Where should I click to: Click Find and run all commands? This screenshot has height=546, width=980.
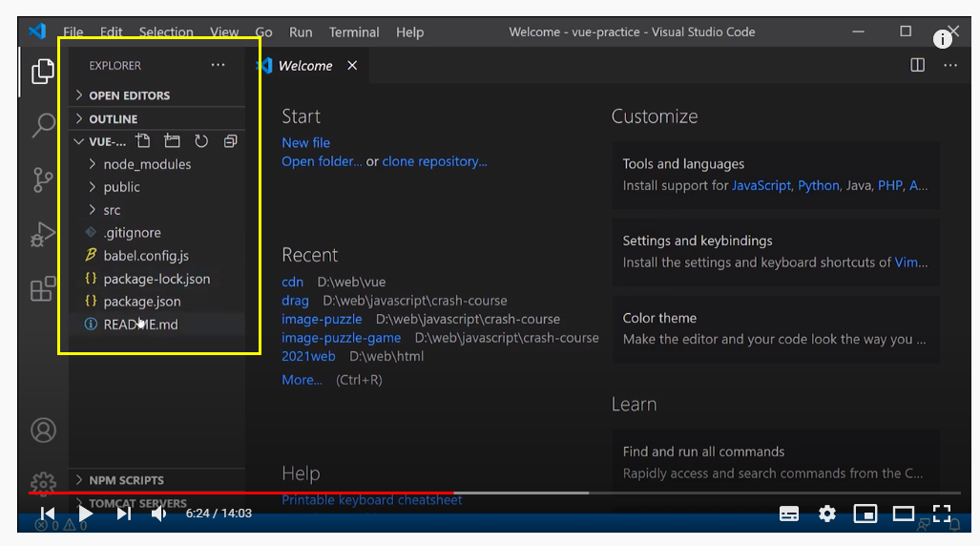776,463
